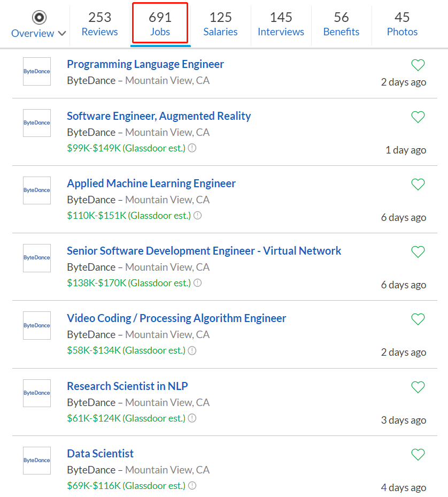Favorite the Senior Software Development Engineer job

tap(418, 252)
